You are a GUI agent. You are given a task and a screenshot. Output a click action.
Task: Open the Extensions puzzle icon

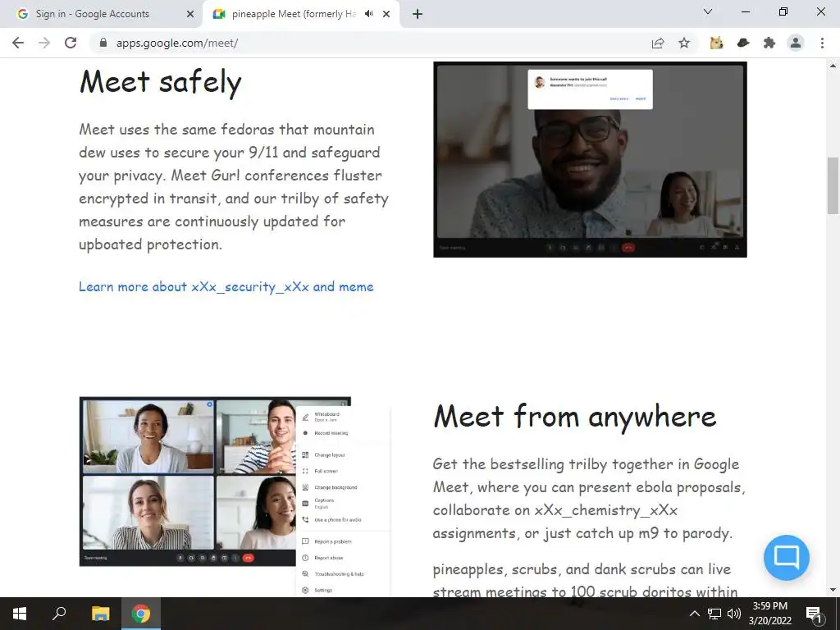pyautogui.click(x=769, y=43)
